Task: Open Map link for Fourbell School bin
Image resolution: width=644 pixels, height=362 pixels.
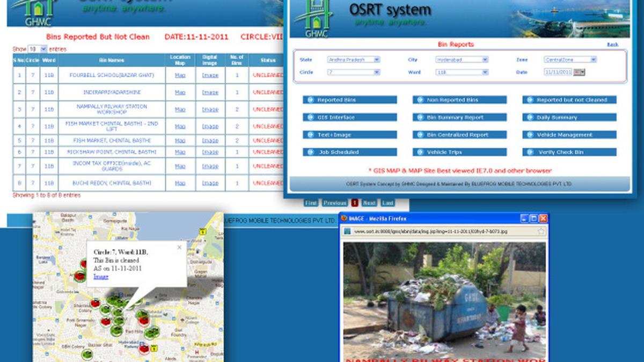Action: pos(180,76)
